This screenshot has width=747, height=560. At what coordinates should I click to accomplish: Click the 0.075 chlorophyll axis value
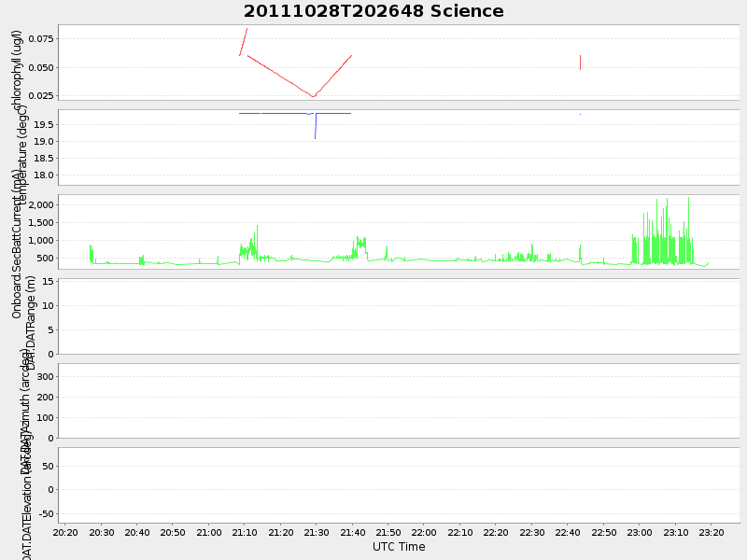click(x=41, y=38)
